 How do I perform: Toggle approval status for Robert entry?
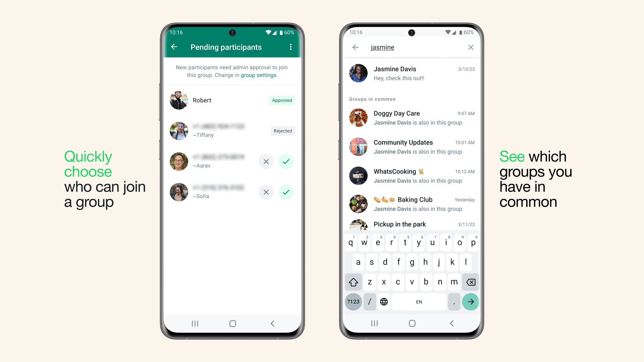(x=281, y=100)
